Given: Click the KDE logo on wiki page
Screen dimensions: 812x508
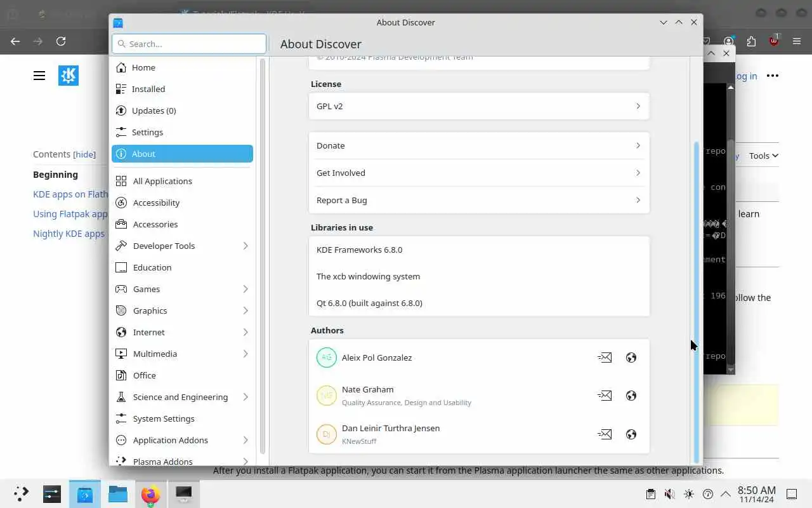Looking at the screenshot, I should [x=69, y=76].
